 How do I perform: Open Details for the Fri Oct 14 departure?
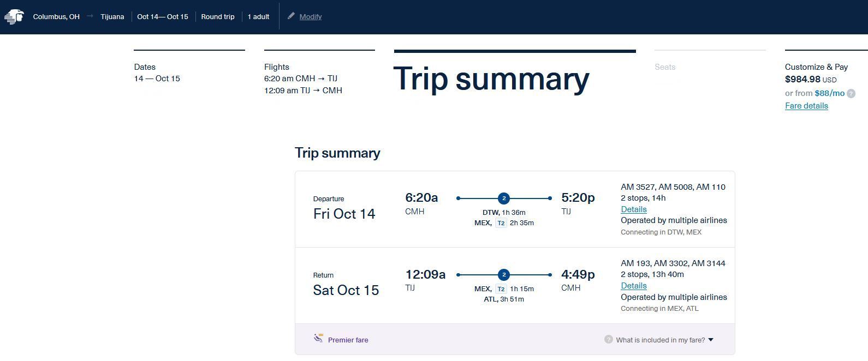pyautogui.click(x=633, y=209)
